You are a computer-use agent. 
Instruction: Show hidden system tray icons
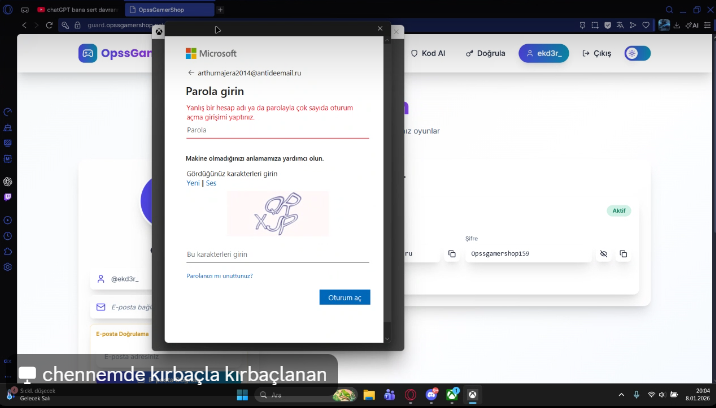point(621,395)
